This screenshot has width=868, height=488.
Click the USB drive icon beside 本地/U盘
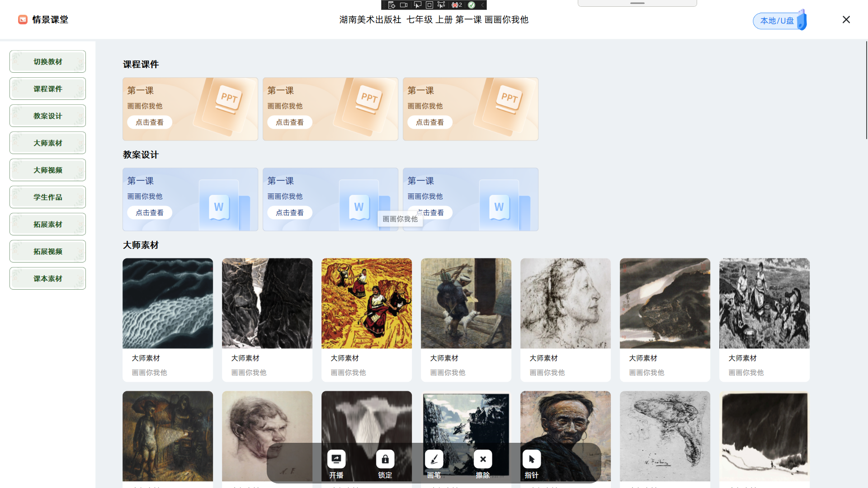coord(802,19)
